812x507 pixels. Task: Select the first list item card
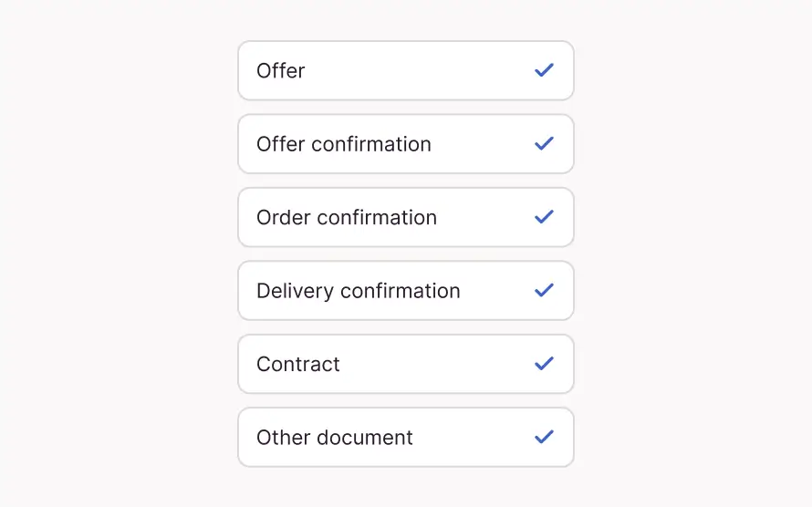pyautogui.click(x=405, y=70)
